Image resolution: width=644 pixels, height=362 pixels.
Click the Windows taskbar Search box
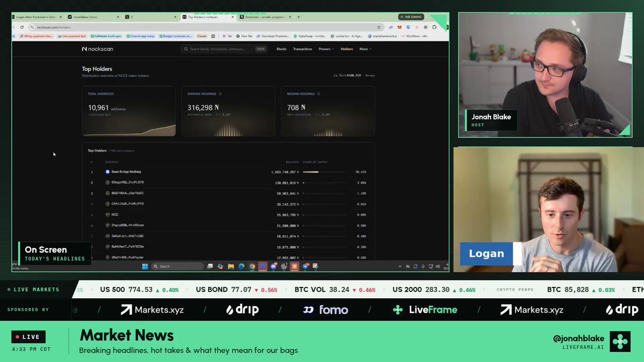[176, 266]
